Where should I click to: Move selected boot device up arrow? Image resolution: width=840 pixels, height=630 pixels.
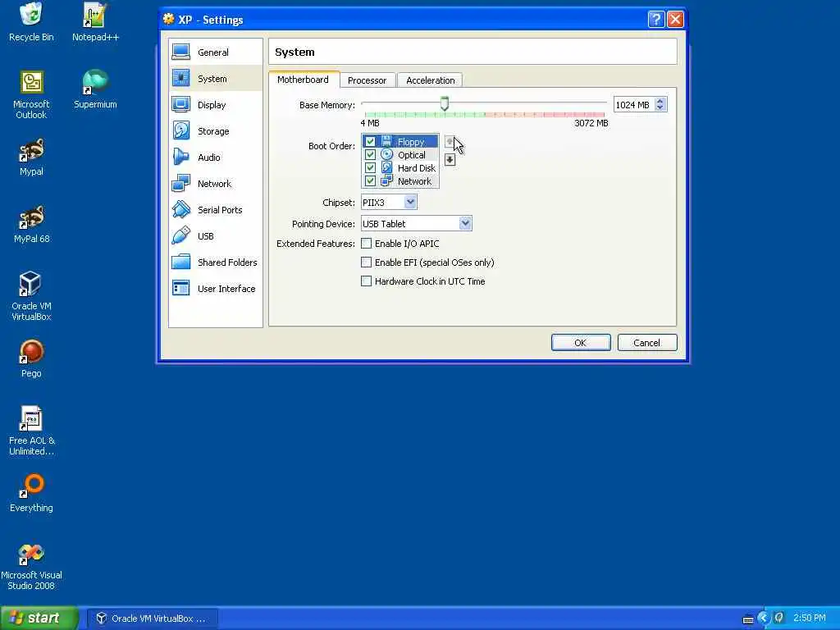[x=450, y=142]
